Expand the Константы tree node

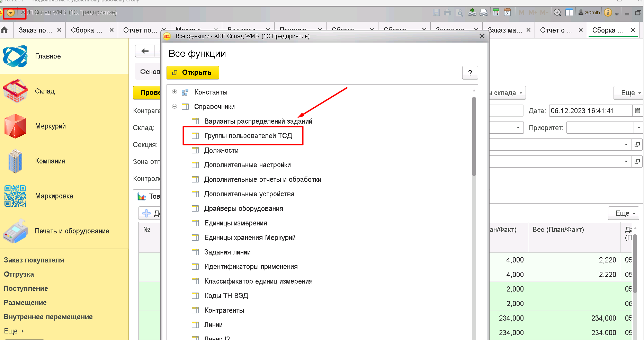pos(175,92)
